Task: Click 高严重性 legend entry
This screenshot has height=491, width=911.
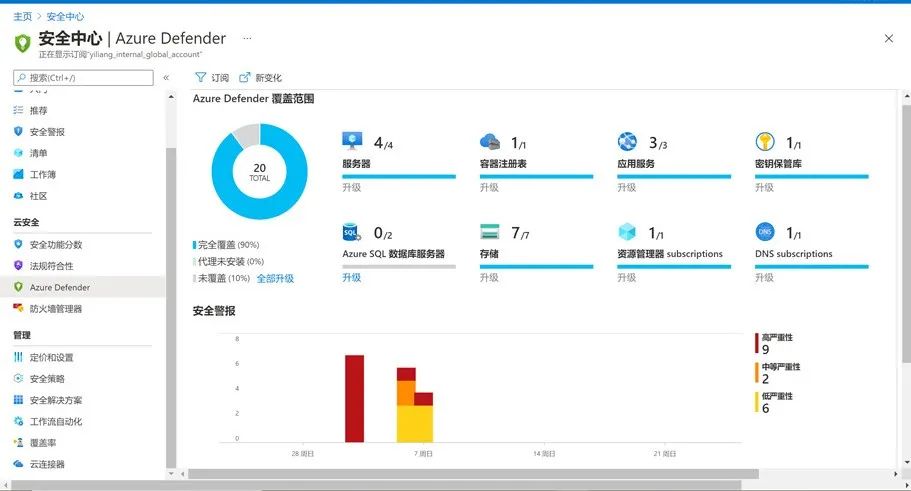Action: [x=774, y=343]
